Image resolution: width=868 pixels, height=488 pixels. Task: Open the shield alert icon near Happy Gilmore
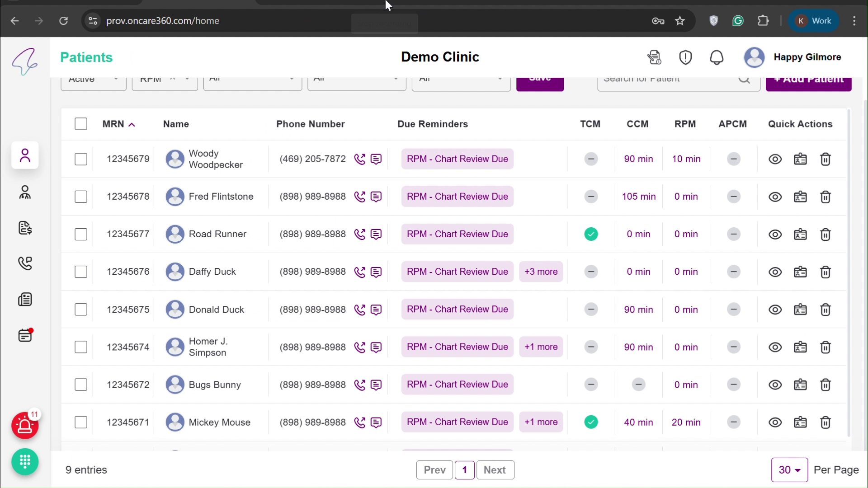685,57
